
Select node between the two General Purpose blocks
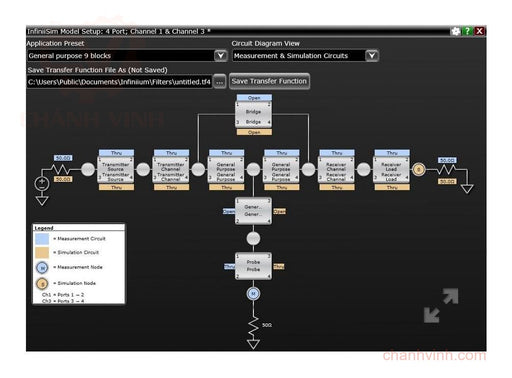253,170
